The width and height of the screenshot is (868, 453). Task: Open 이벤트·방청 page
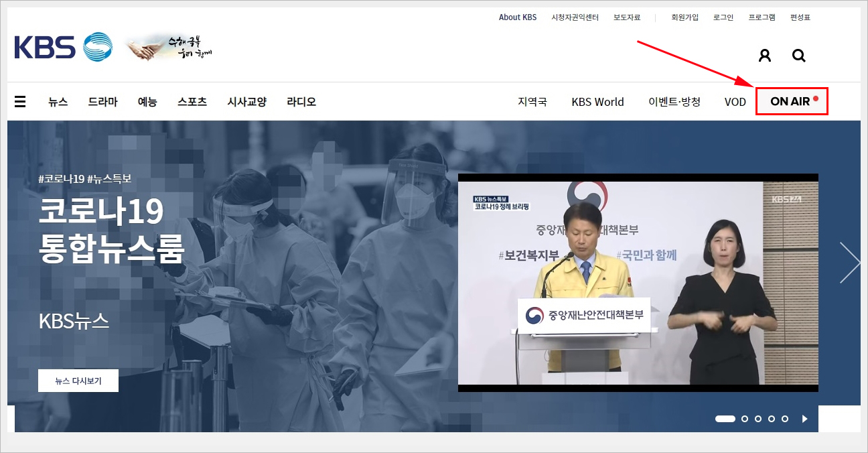tap(674, 102)
